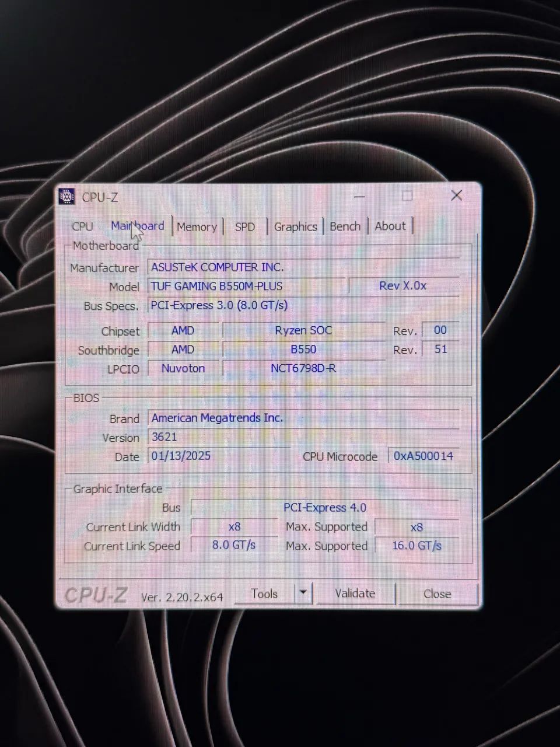Open the Graphics tab
Screen dimensions: 560x747
point(296,226)
